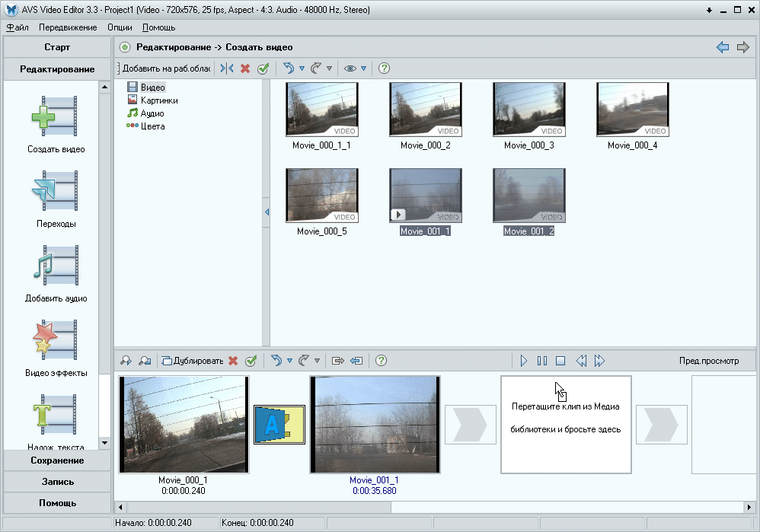Click zoom in magnifier on storyboard toolbar
The image size is (760, 532).
[126, 361]
